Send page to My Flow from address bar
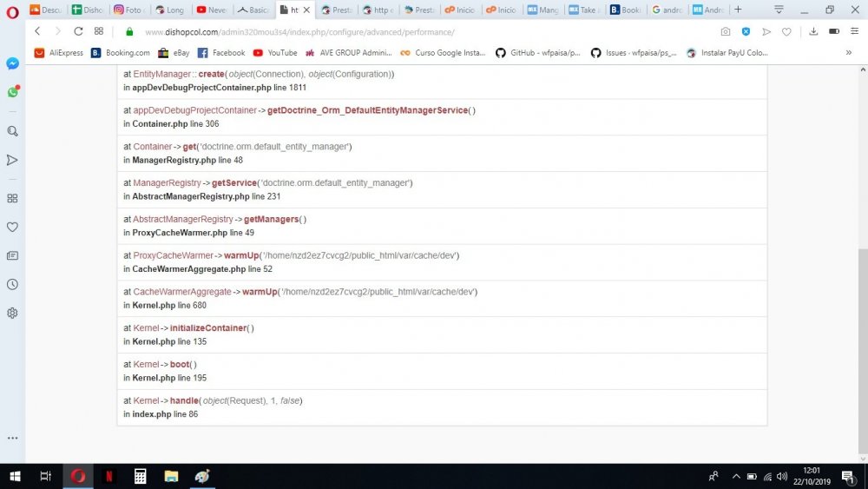Viewport: 868px width, 489px height. pos(766,31)
